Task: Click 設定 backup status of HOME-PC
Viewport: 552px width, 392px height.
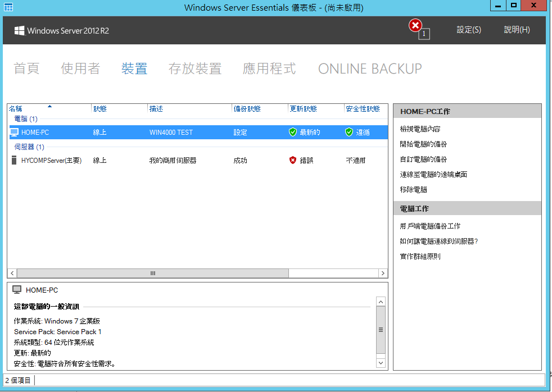Action: [240, 133]
